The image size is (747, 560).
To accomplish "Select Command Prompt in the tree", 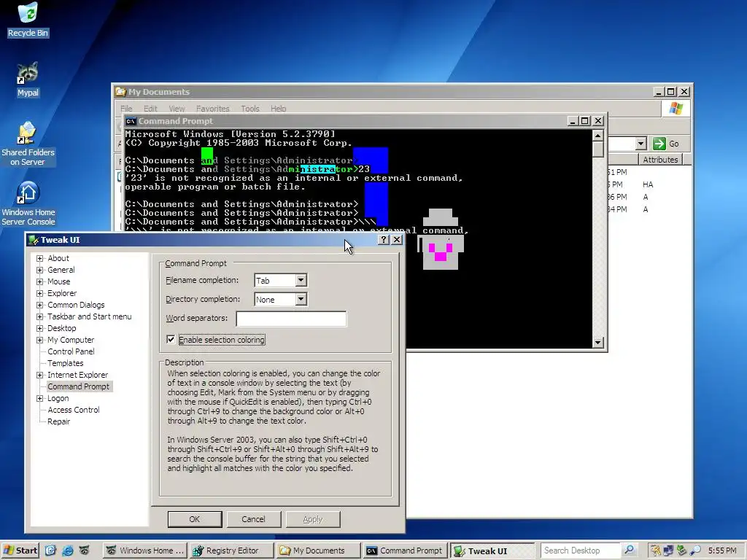I will click(x=79, y=386).
